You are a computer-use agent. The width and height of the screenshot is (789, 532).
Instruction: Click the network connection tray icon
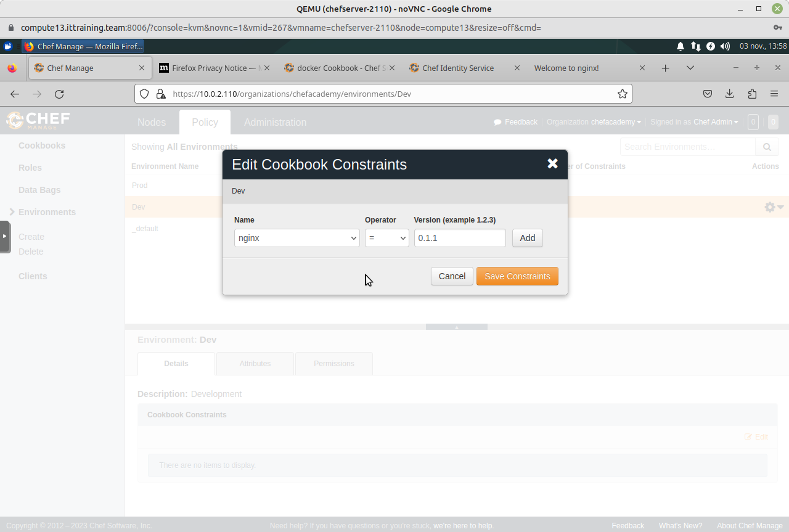point(696,46)
